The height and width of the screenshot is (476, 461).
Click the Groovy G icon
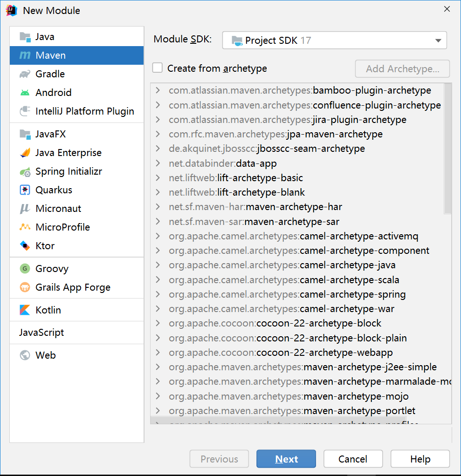click(x=25, y=269)
